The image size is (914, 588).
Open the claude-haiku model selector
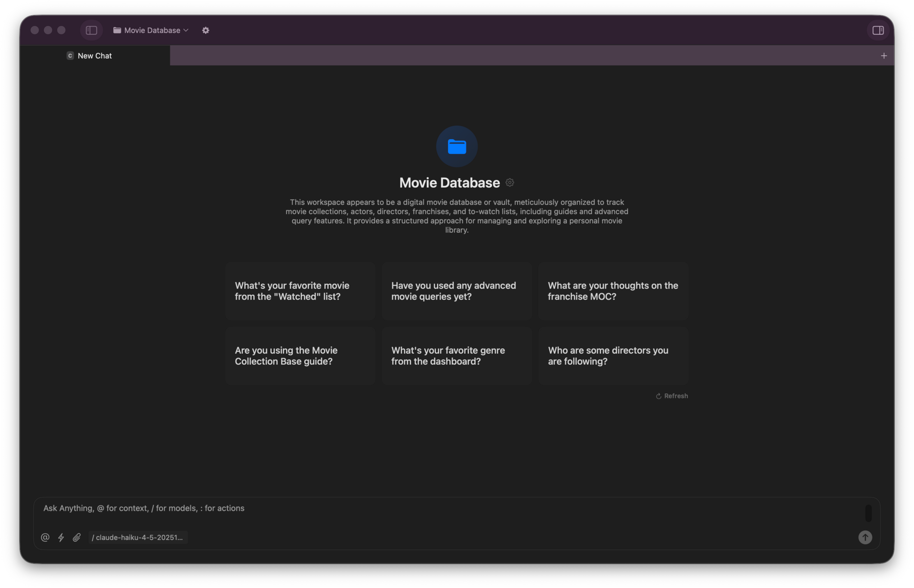(138, 538)
